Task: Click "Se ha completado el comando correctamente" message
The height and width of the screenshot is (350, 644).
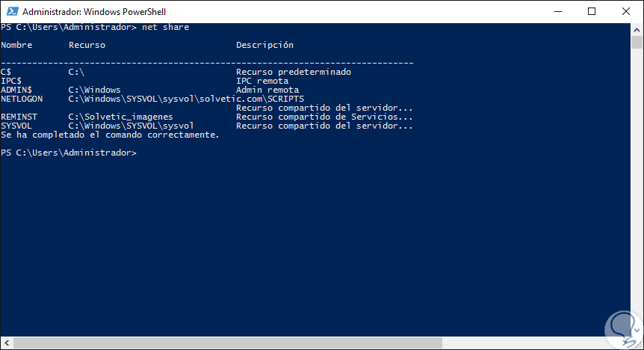Action: pyautogui.click(x=111, y=135)
